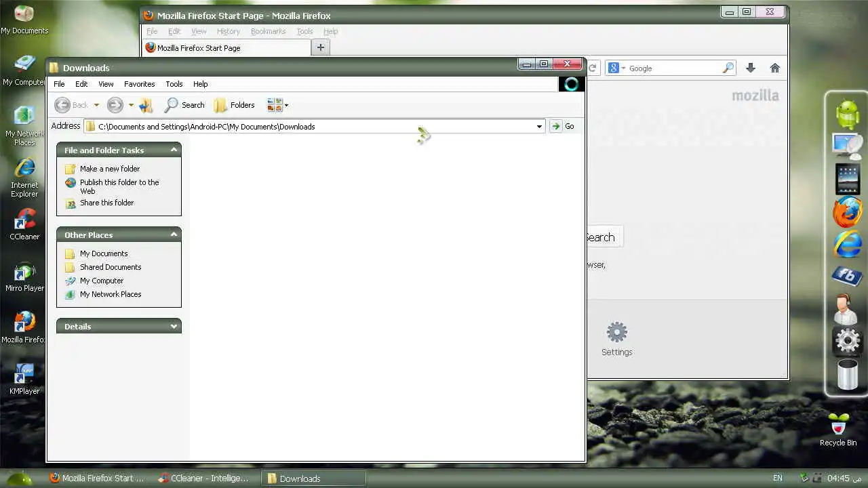This screenshot has width=868, height=488.
Task: Open Forward history dropdown arrow
Action: pyautogui.click(x=131, y=105)
